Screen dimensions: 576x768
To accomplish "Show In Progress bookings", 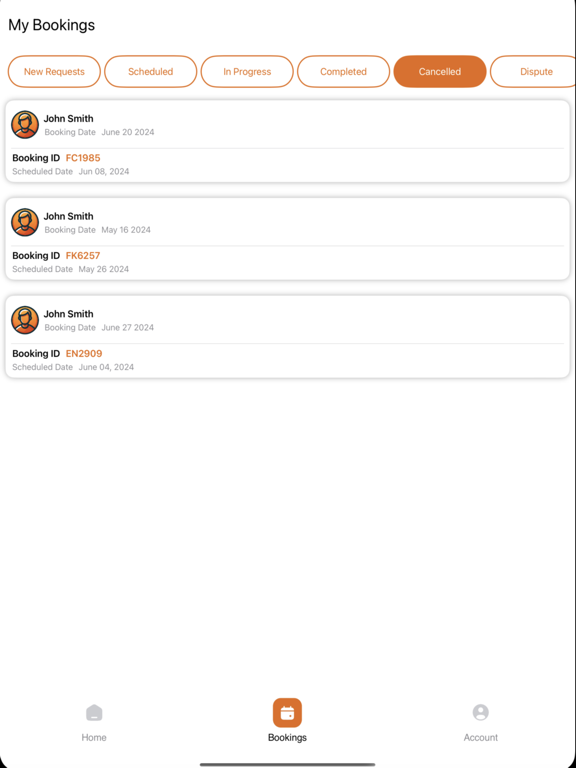I will (247, 72).
